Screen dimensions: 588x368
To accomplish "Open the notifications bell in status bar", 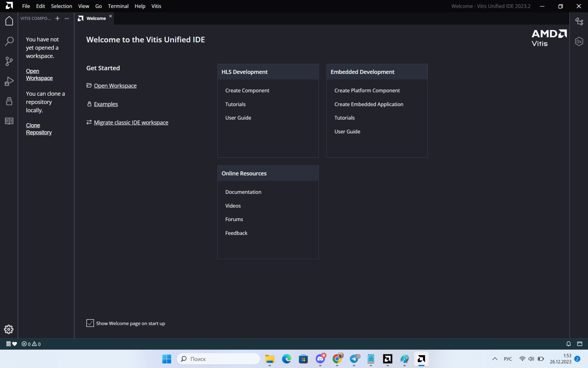I will point(568,344).
